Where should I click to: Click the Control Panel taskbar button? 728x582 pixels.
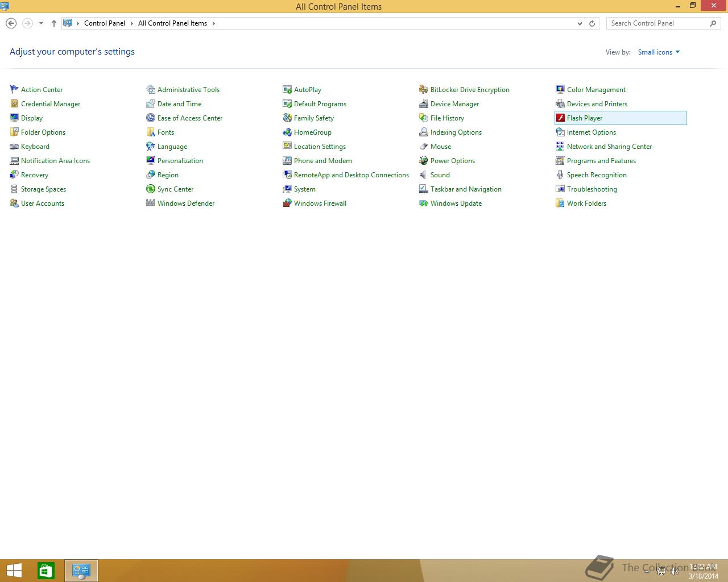pyautogui.click(x=81, y=571)
